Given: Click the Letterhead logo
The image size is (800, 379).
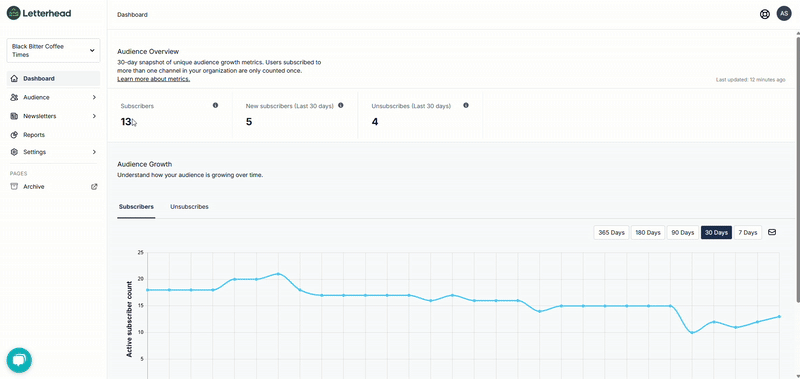Looking at the screenshot, I should click(39, 13).
